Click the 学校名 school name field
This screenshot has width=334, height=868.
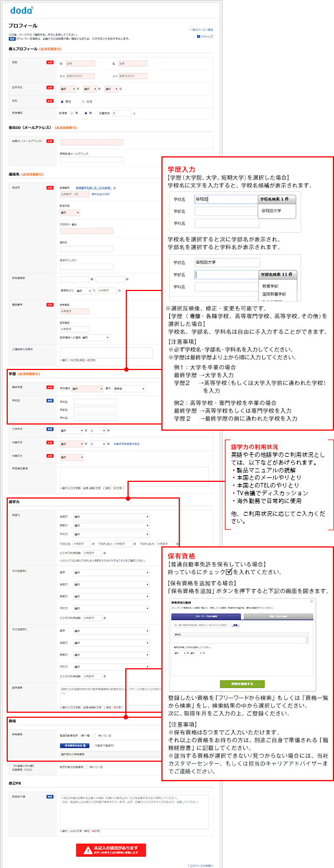95,402
